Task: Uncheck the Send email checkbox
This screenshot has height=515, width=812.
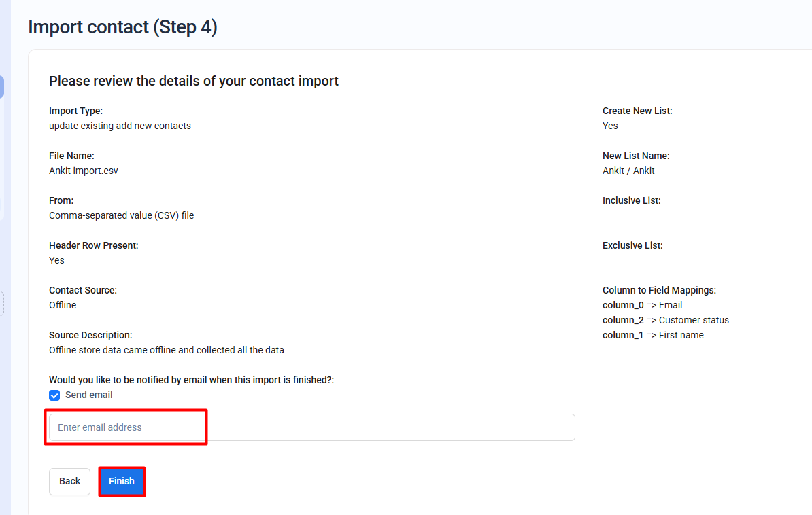Action: (54, 395)
